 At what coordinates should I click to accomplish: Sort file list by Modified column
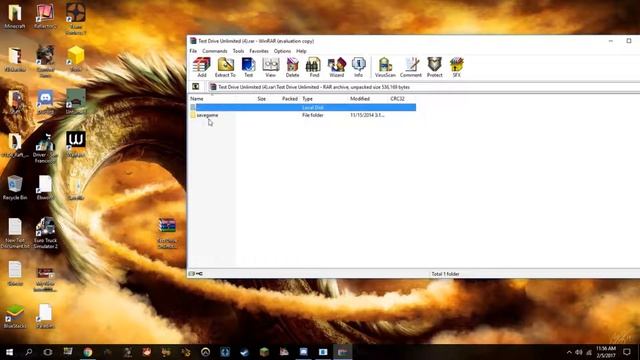click(360, 99)
